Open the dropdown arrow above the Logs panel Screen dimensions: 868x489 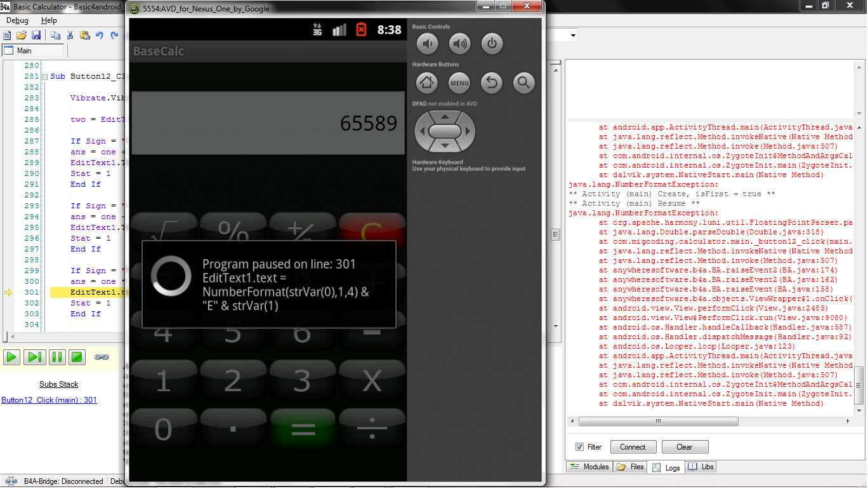[574, 36]
